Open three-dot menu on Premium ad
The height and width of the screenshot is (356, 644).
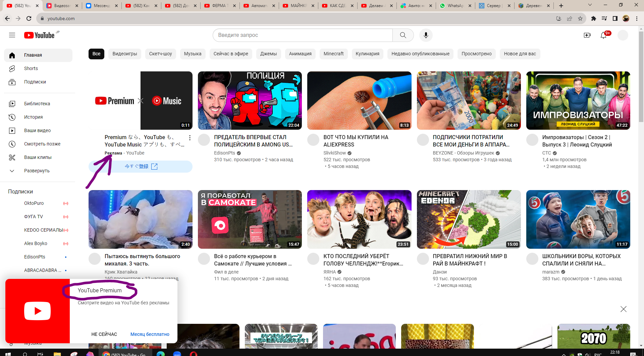coord(190,138)
